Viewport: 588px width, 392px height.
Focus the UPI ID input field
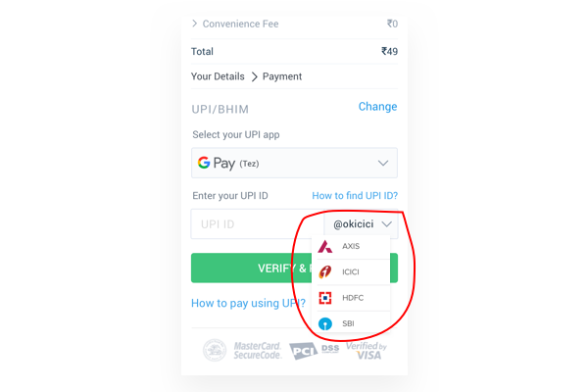point(258,224)
